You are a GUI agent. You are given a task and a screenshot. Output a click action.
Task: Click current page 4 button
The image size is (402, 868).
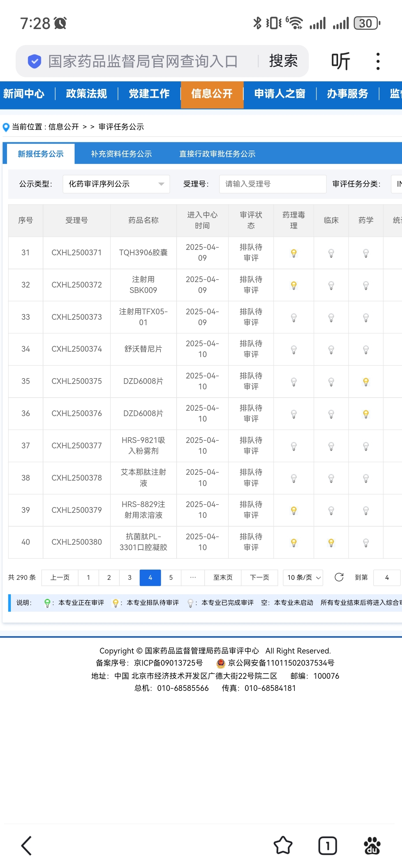point(150,578)
